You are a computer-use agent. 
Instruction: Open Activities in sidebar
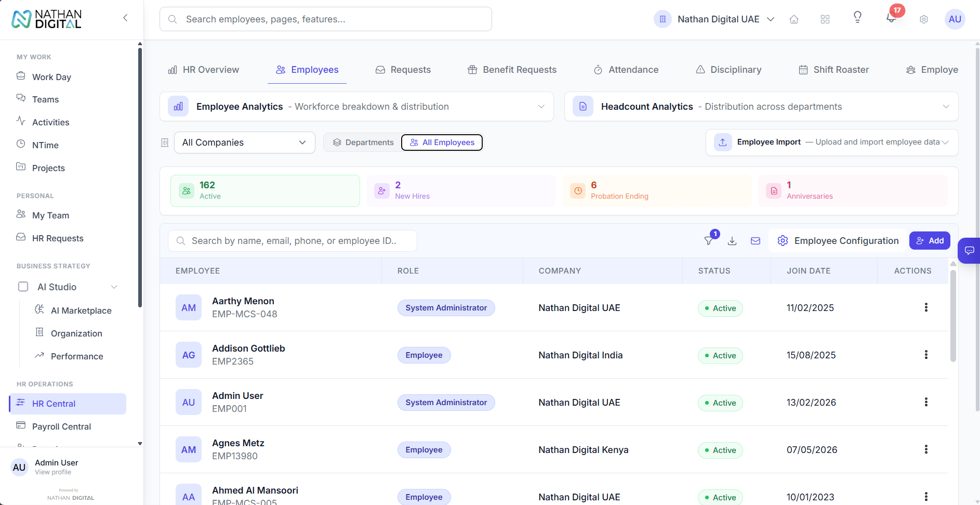pos(68,122)
